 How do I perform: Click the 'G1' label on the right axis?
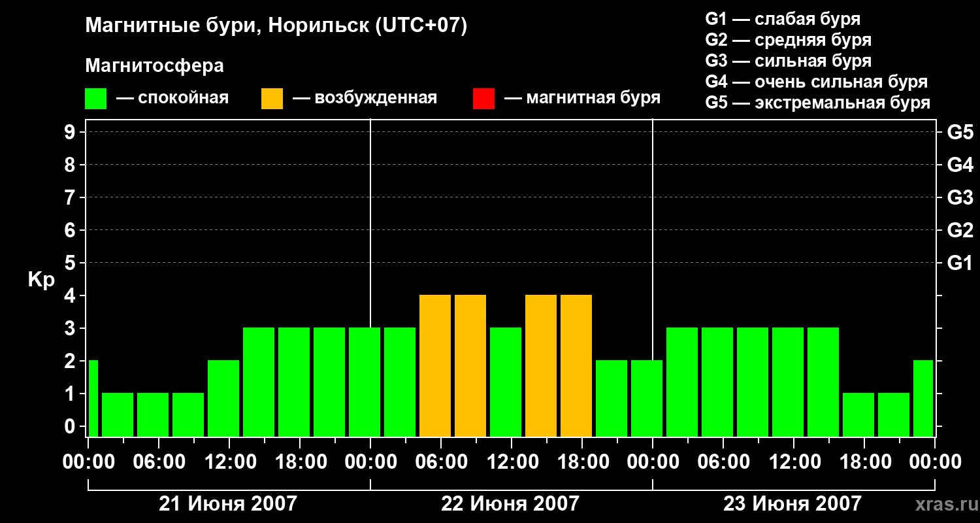(960, 263)
